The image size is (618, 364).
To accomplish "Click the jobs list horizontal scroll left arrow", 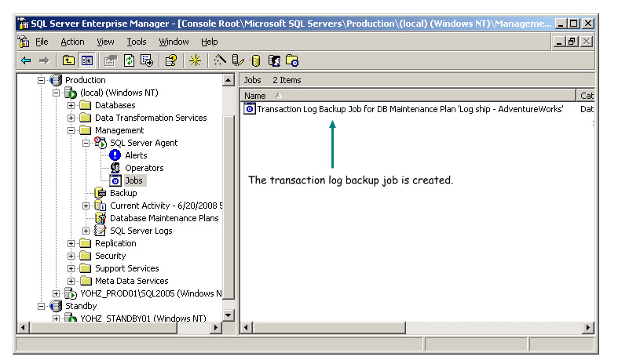I will point(247,327).
